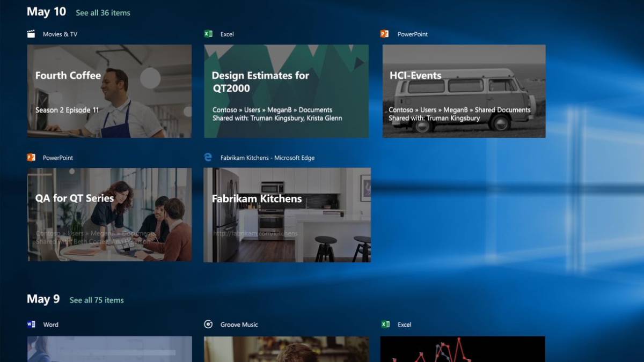Screen dimensions: 644x362
Task: Open See all 36 items for May 10
Action: click(103, 13)
